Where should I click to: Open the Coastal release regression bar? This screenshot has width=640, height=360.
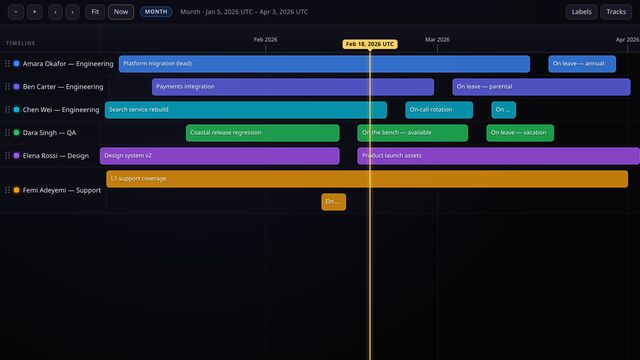pos(262,133)
